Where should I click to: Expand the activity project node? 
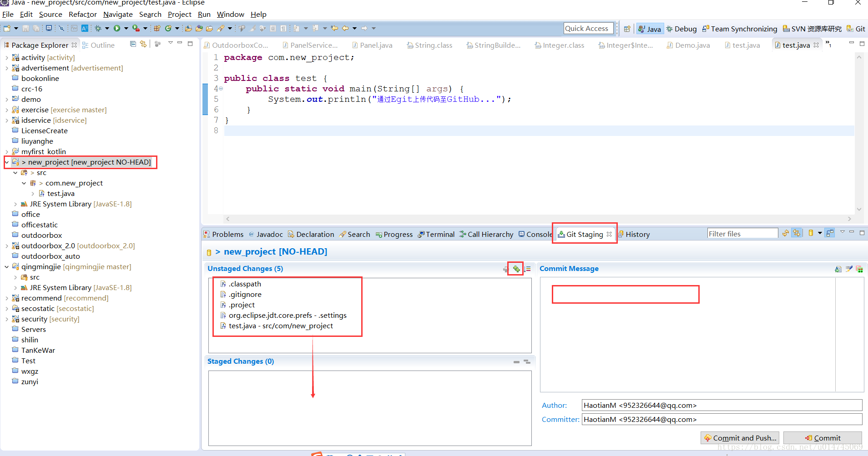[7, 58]
